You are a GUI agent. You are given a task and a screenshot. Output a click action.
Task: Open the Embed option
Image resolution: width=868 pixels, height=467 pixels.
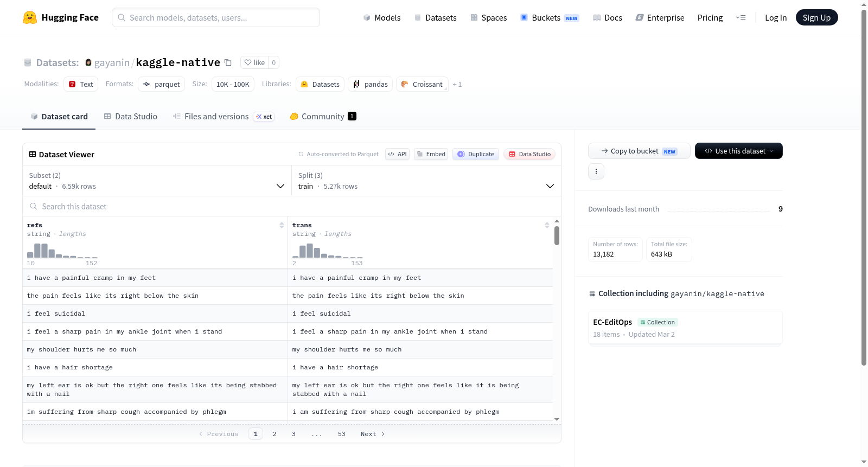tap(431, 154)
